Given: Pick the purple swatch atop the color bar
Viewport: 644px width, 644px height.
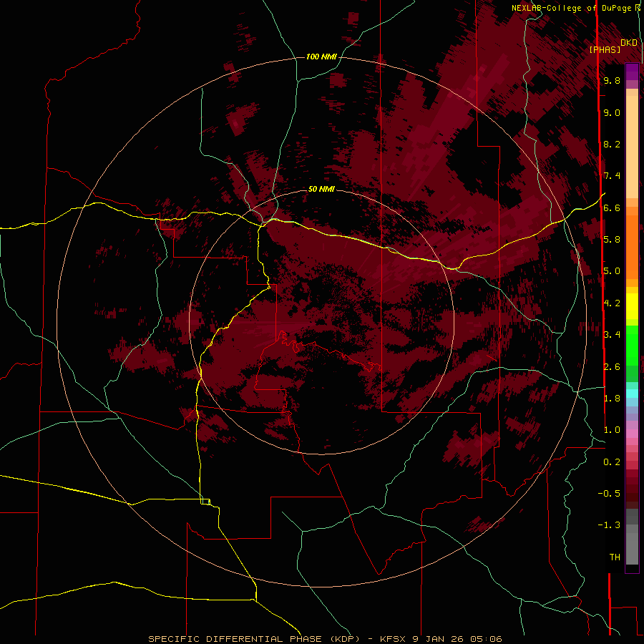Looking at the screenshot, I should coord(632,72).
